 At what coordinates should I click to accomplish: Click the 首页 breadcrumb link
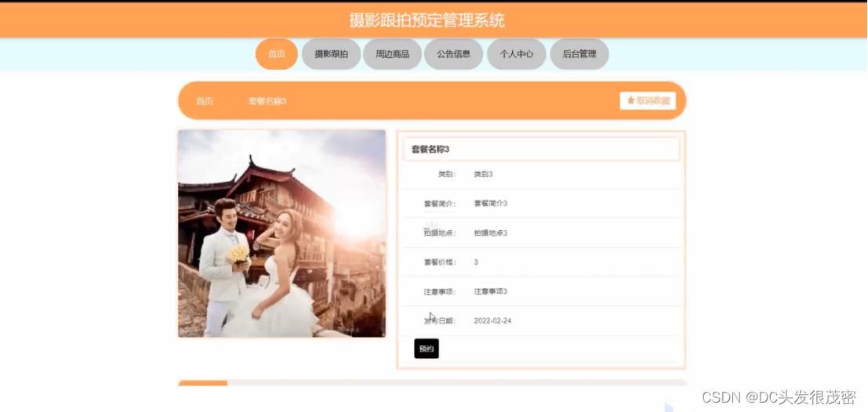point(205,101)
